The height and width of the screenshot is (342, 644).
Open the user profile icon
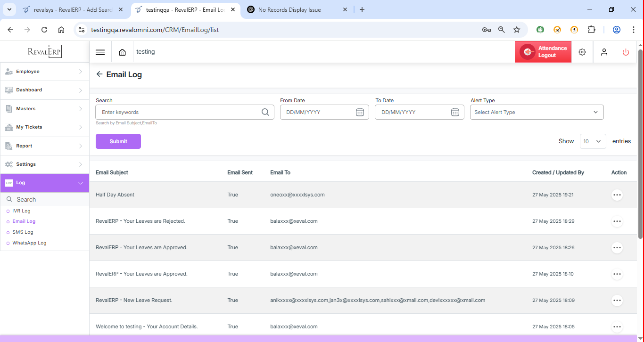[x=604, y=52]
